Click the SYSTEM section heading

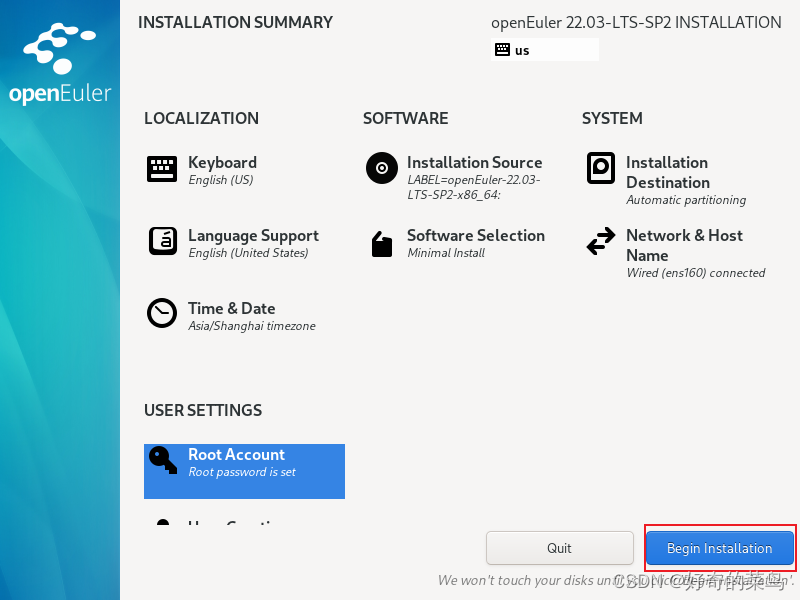pos(612,118)
